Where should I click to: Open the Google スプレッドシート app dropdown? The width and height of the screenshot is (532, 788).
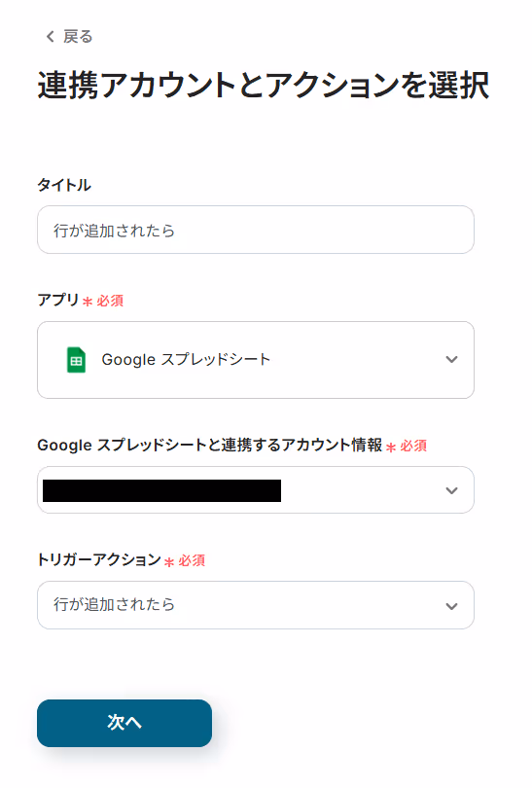pos(256,360)
